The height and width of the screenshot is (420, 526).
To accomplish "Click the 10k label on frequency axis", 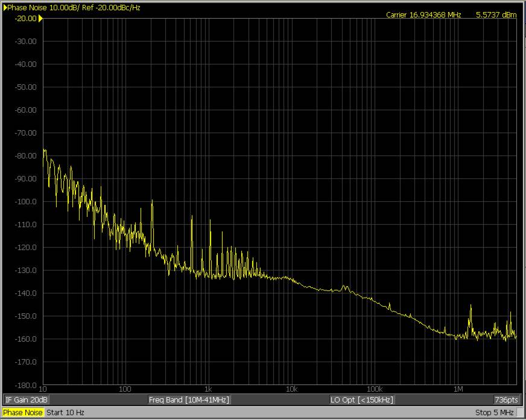I will coord(291,389).
